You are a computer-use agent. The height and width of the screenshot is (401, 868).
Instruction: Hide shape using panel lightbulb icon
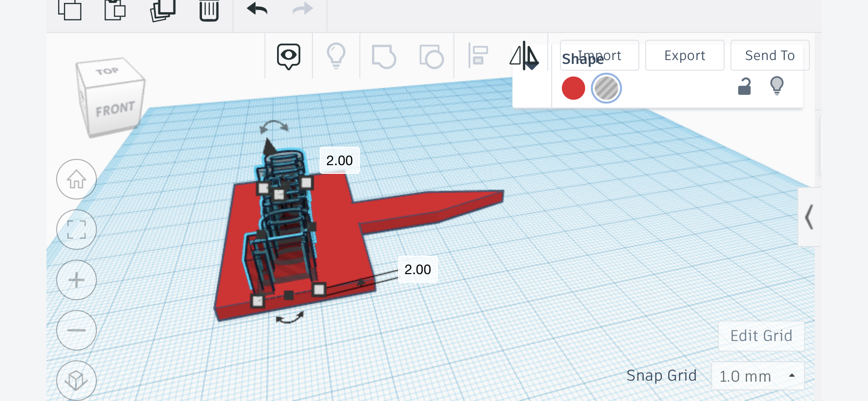(777, 86)
